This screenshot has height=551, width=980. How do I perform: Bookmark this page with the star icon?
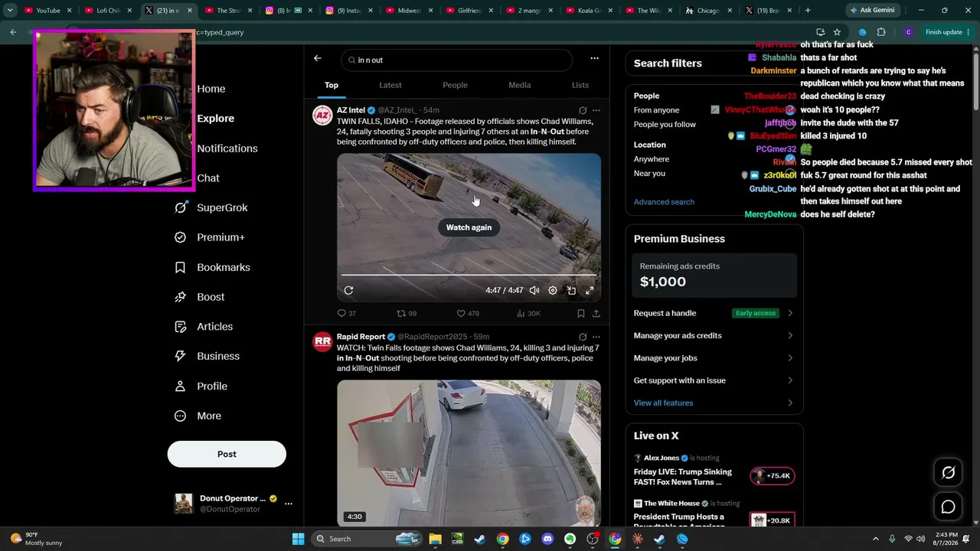pyautogui.click(x=837, y=32)
